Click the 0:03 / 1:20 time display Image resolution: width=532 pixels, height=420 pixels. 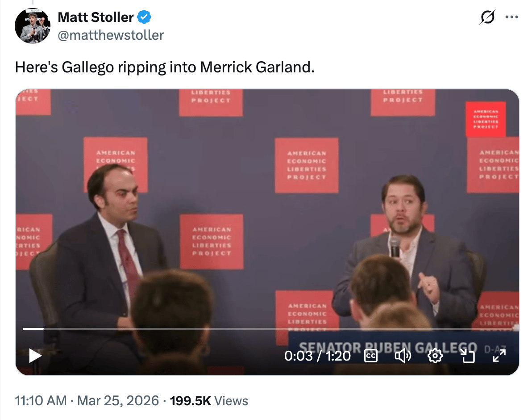(x=317, y=356)
